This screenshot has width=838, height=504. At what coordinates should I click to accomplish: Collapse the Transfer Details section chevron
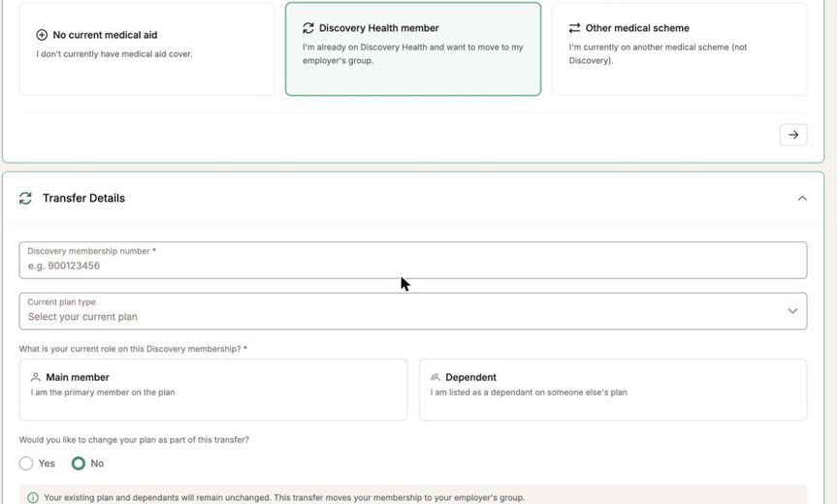(x=802, y=198)
